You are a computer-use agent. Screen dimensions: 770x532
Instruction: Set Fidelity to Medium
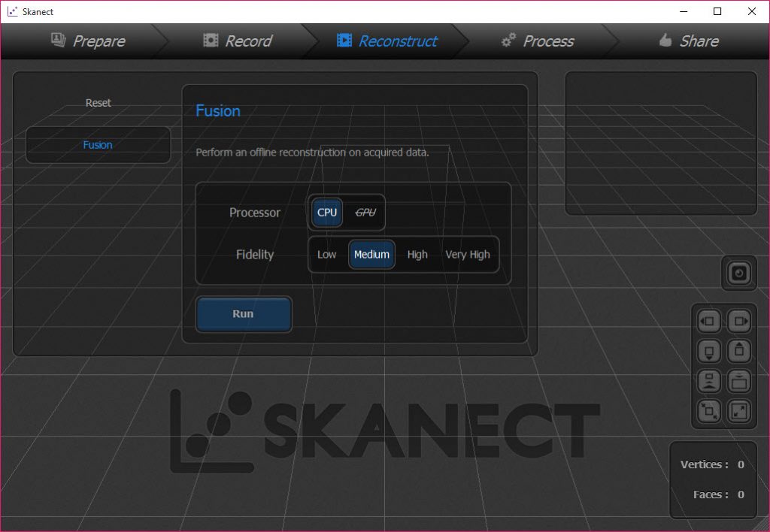(371, 255)
